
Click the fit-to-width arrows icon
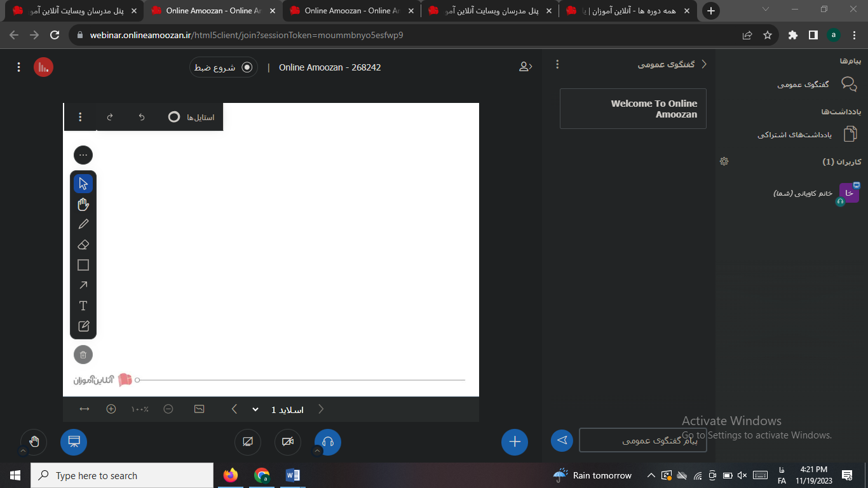click(x=85, y=409)
